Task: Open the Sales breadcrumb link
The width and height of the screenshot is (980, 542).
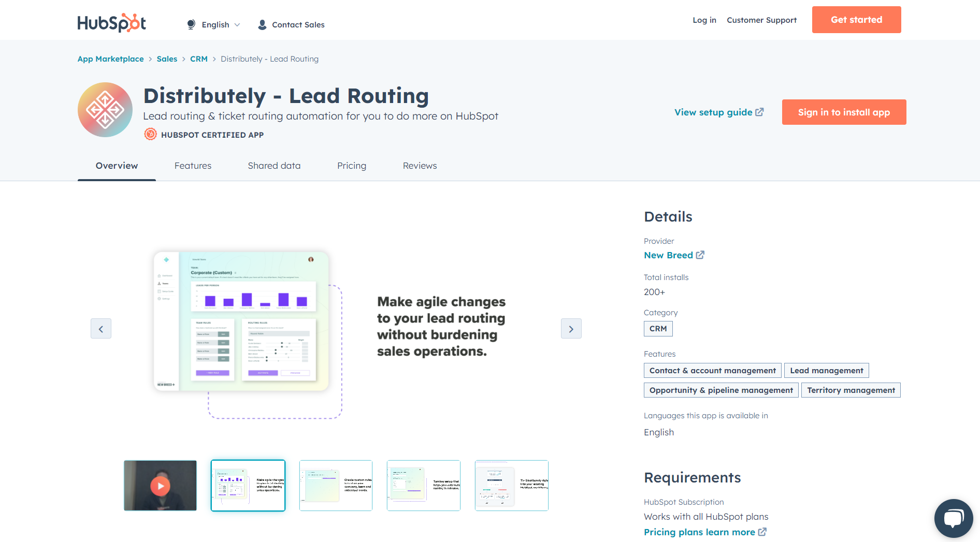Action: point(167,58)
